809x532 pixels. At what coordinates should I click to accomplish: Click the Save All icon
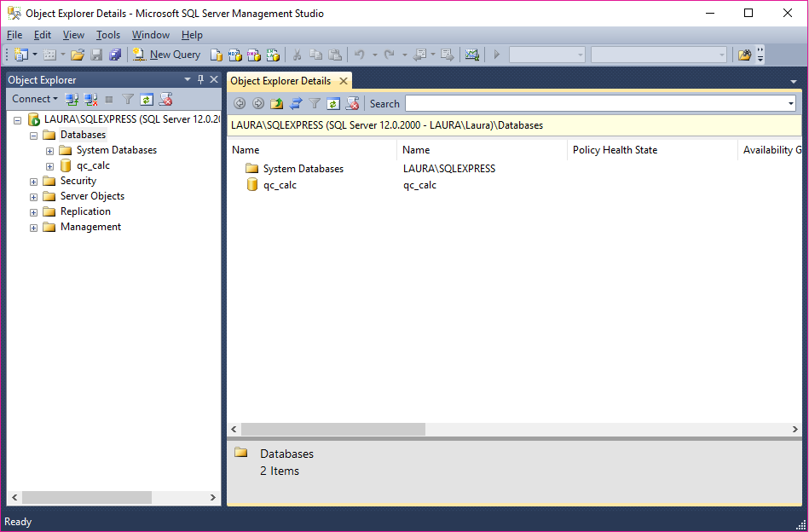114,55
